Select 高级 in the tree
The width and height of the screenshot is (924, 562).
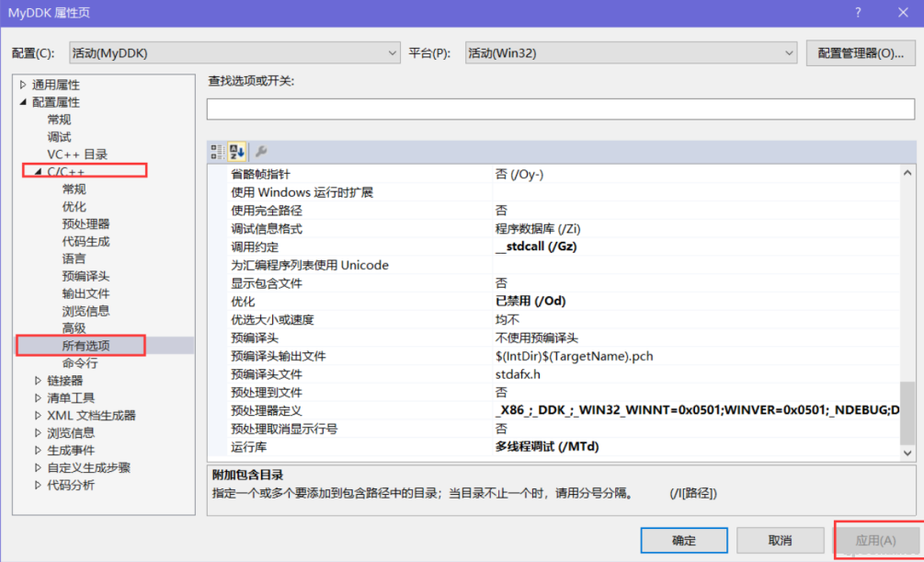click(74, 328)
